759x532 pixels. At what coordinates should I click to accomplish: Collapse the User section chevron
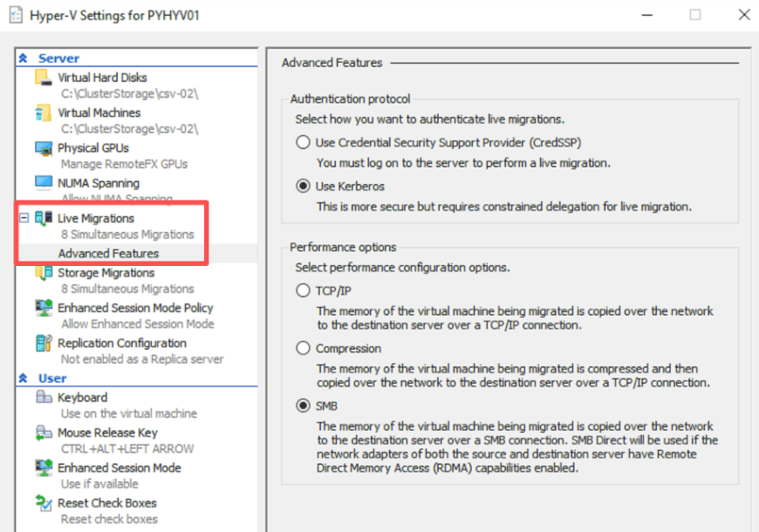23,379
